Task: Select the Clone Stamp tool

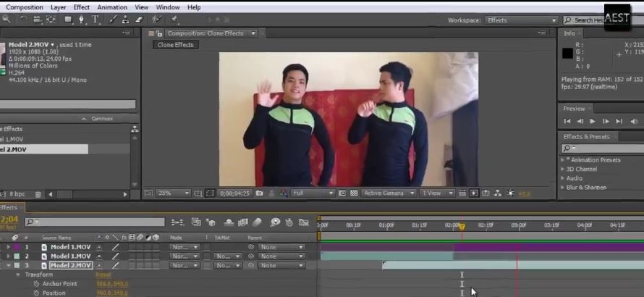Action: pyautogui.click(x=125, y=20)
